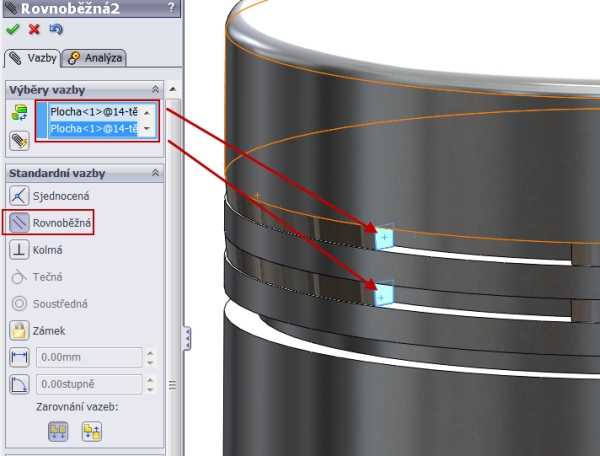
Task: Increase the 0.00mm distance value
Action: [150, 353]
